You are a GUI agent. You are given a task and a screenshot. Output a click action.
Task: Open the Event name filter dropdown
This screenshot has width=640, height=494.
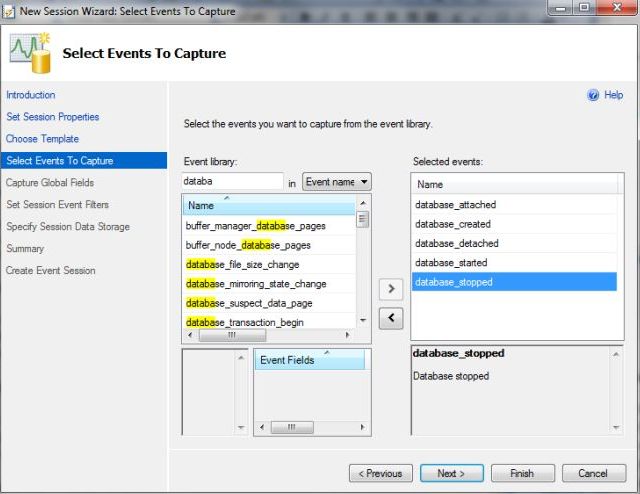(337, 182)
